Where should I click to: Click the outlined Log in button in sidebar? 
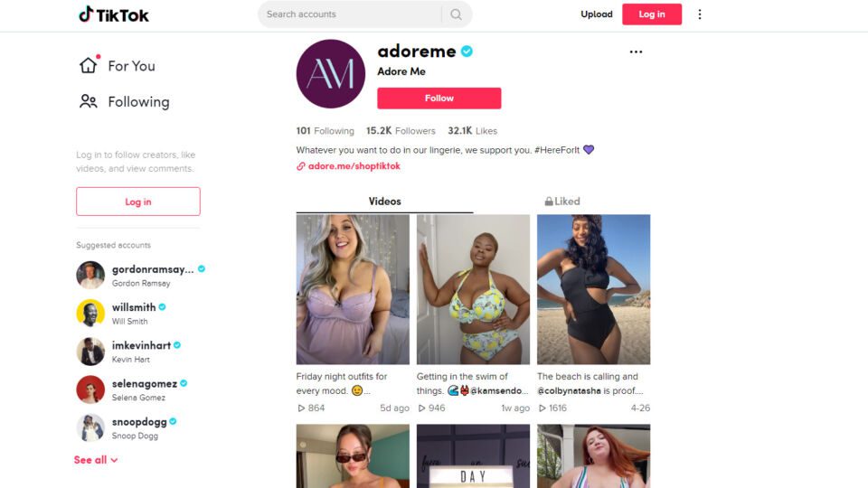point(137,202)
